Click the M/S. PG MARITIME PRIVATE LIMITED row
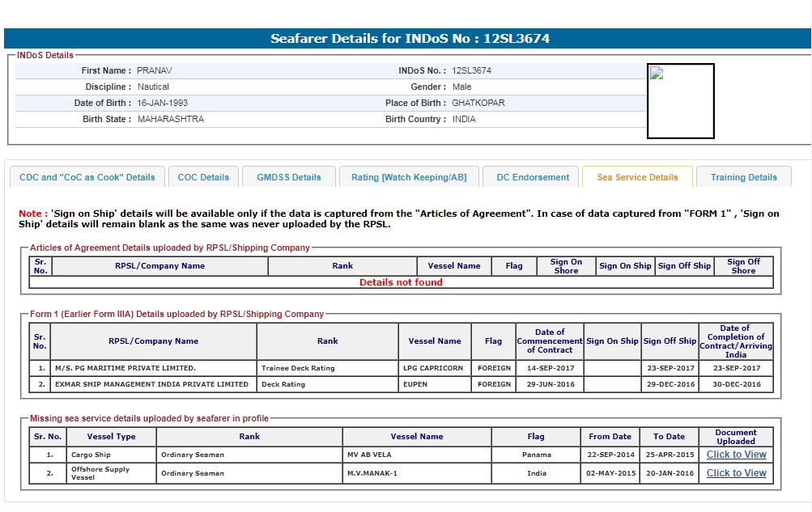This screenshot has height=512, width=812. click(125, 368)
